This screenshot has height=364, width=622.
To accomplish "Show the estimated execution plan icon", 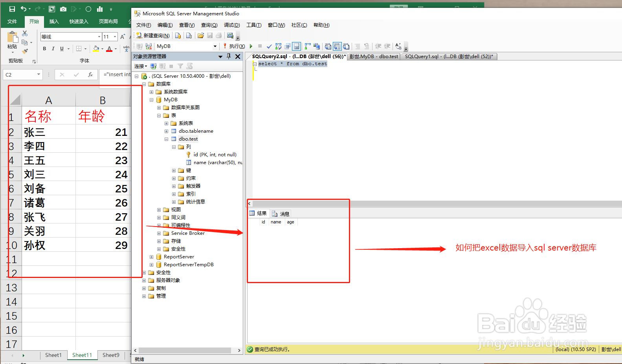I will [x=279, y=46].
